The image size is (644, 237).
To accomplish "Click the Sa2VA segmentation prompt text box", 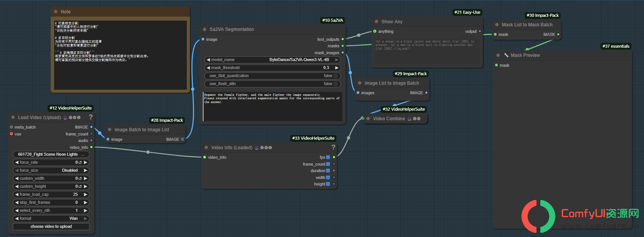I will pos(273,106).
